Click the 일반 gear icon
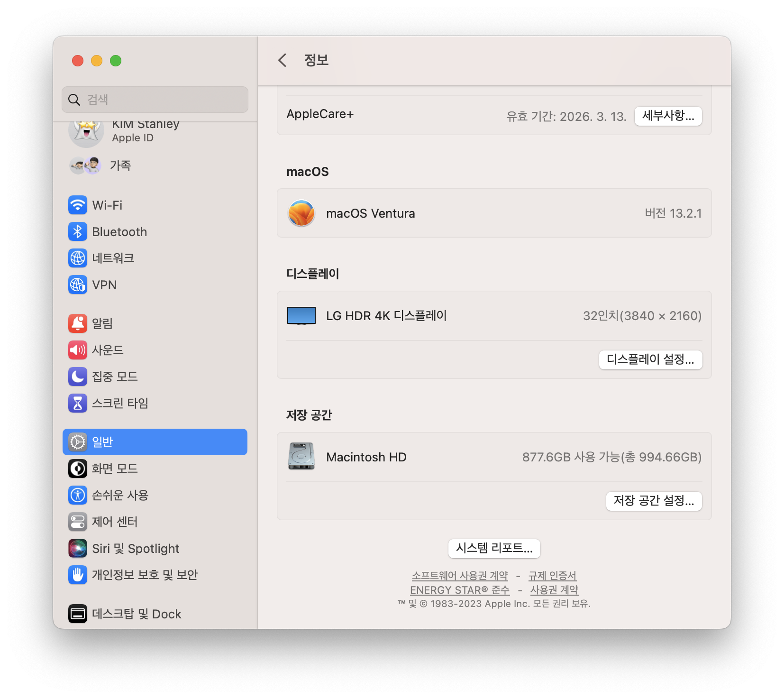This screenshot has width=784, height=699. click(x=78, y=442)
